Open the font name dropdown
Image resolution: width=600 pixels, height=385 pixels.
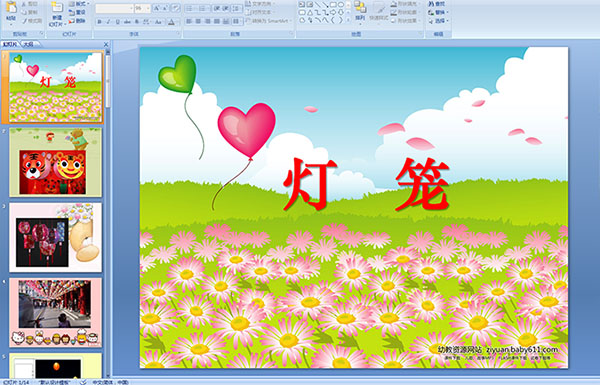114,8
